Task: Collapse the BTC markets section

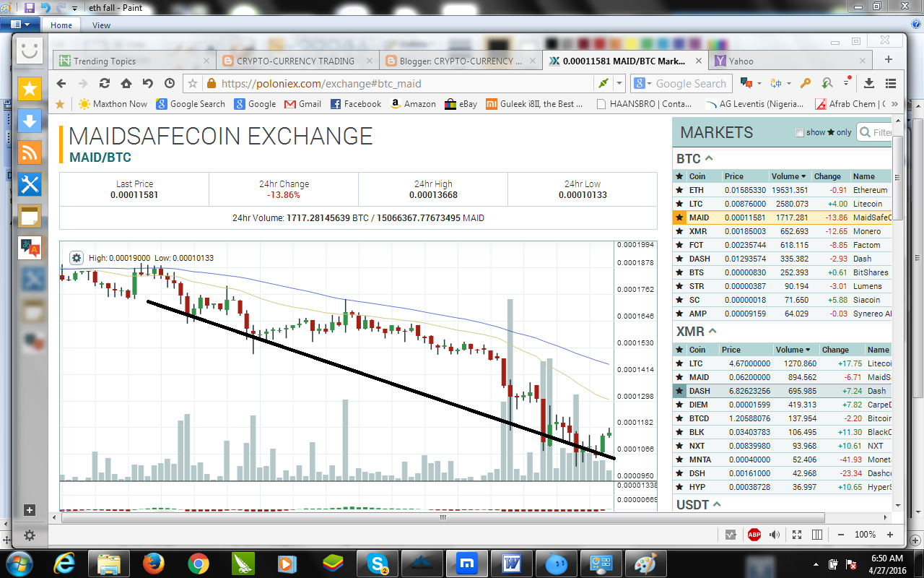Action: (709, 158)
